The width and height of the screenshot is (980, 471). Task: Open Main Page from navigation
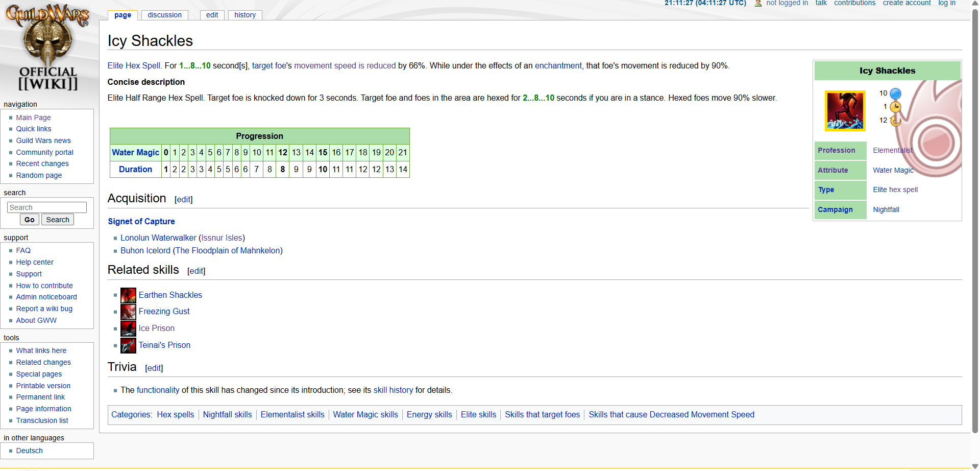[33, 117]
